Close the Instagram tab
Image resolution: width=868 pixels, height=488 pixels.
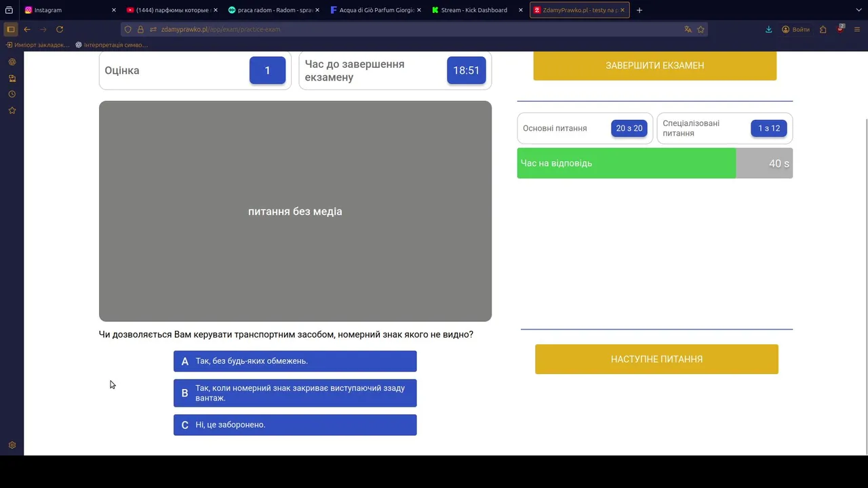coord(113,10)
